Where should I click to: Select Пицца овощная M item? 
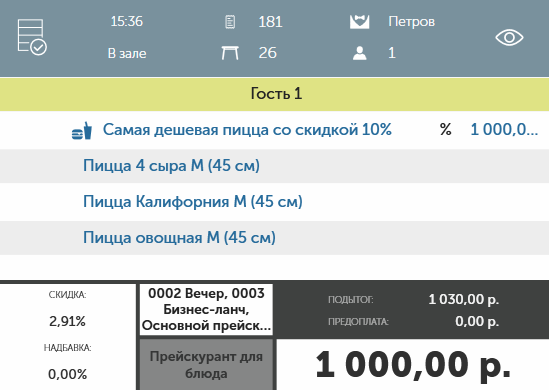(274, 238)
